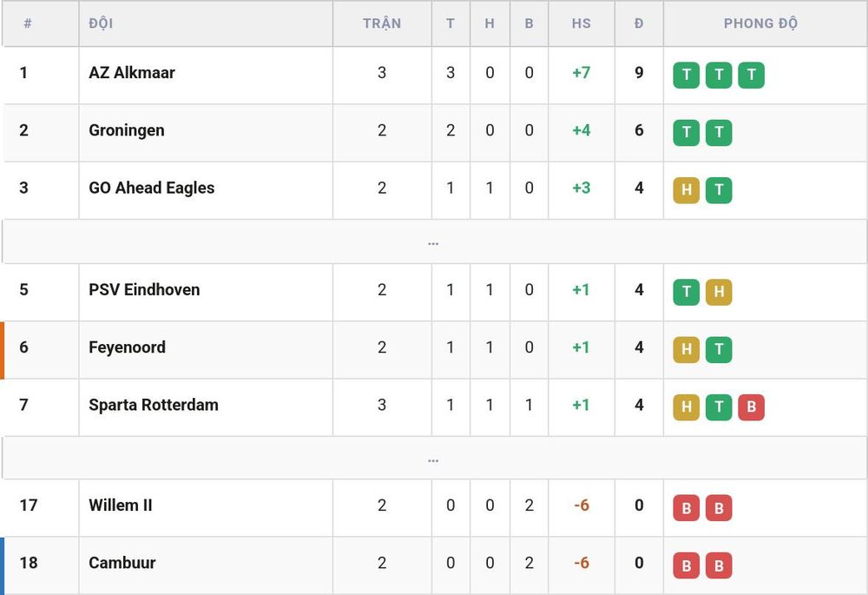
Task: Click Sparta Rotterdam's red B form badge
Action: pos(751,407)
